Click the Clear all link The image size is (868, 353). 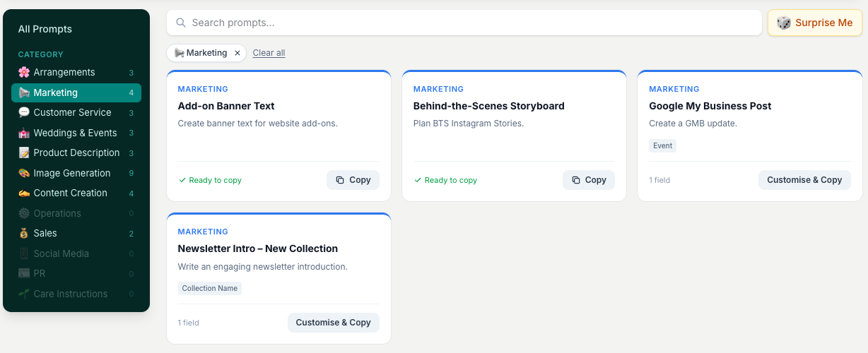[269, 53]
